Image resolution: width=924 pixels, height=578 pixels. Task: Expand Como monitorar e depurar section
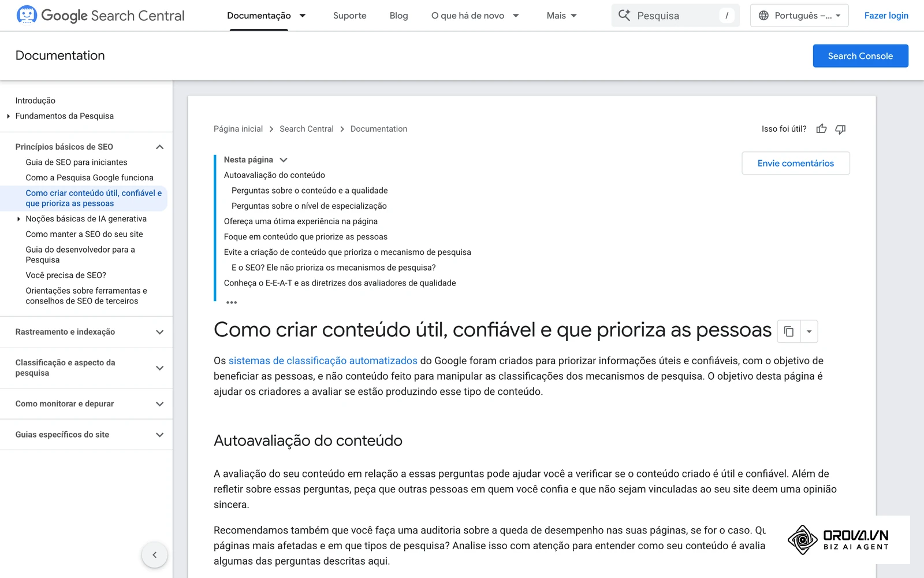point(160,403)
